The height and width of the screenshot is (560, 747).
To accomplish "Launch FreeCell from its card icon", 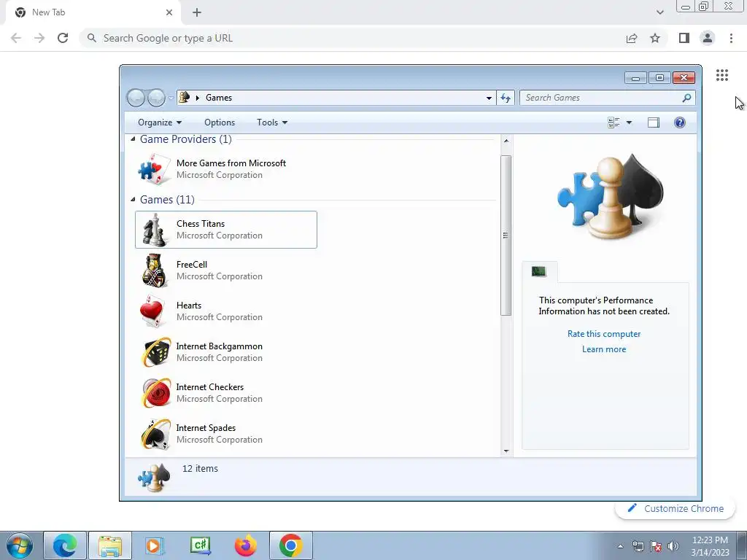I will [155, 271].
